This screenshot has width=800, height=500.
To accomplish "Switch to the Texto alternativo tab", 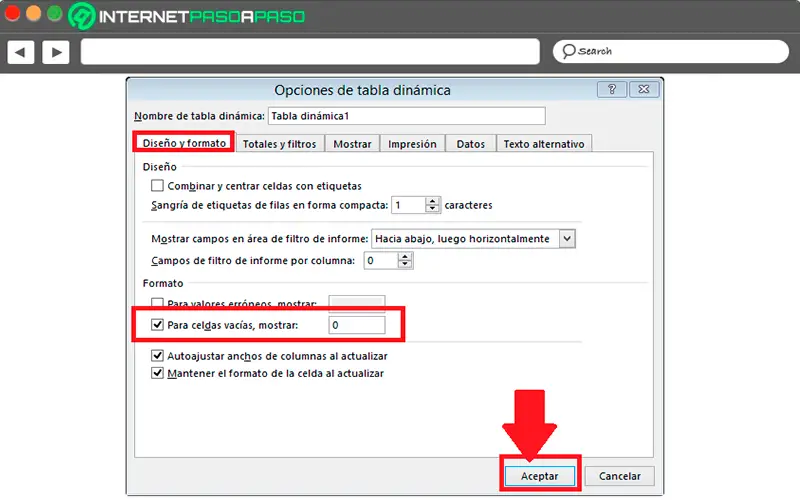I will point(544,144).
